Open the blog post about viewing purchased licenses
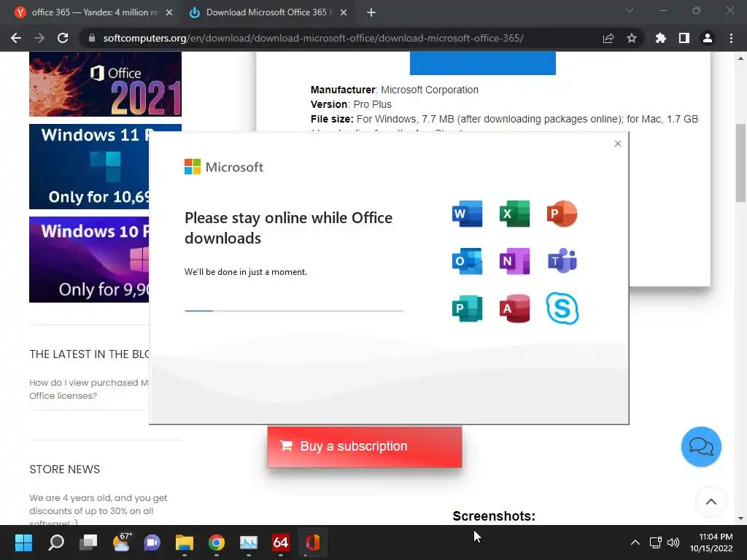The image size is (747, 560). (x=88, y=389)
